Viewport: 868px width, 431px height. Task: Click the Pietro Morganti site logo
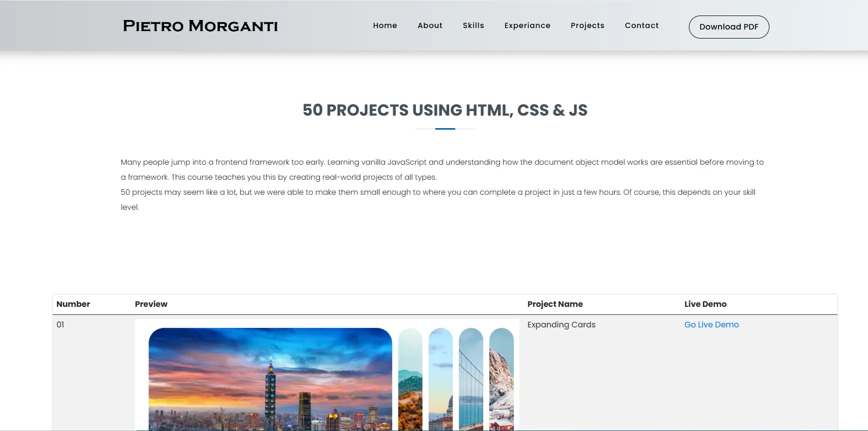click(200, 26)
